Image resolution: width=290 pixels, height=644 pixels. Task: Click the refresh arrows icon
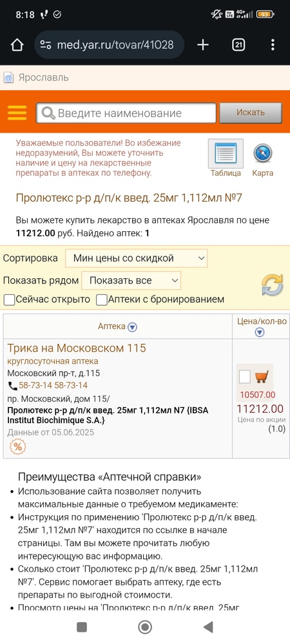coord(273,285)
